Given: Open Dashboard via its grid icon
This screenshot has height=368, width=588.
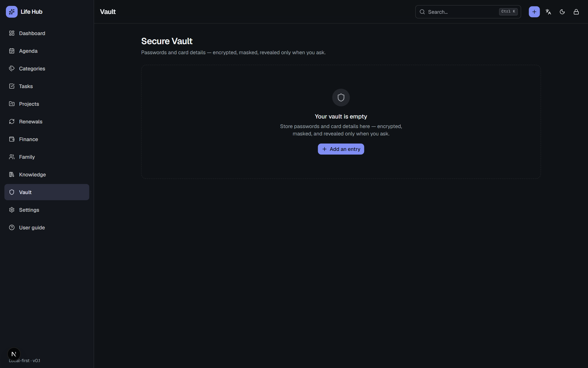Looking at the screenshot, I should pos(12,33).
